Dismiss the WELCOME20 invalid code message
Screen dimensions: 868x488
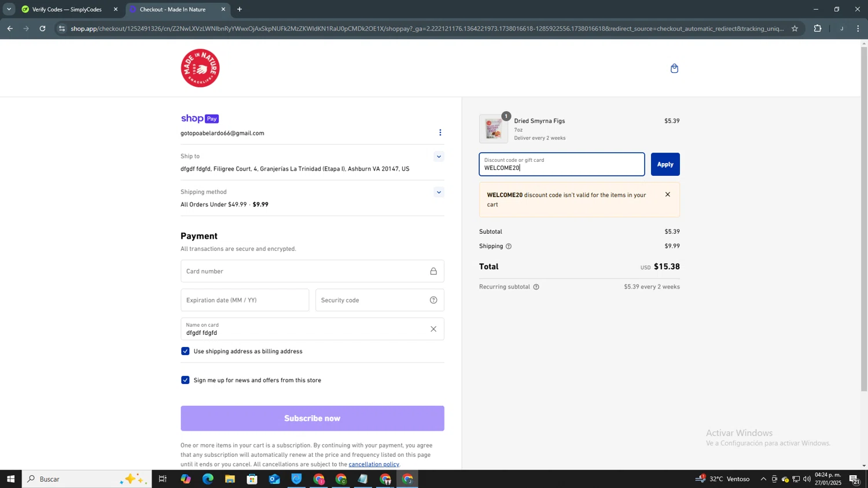tap(667, 195)
